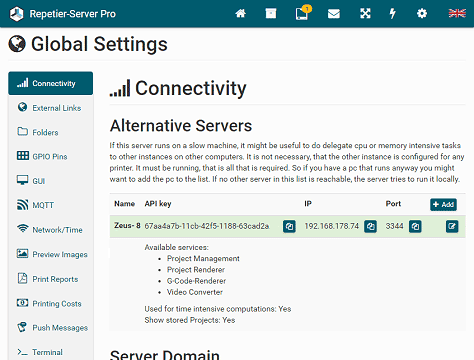The image size is (474, 360).
Task: Open GPIO Pins settings
Action: coord(51,156)
